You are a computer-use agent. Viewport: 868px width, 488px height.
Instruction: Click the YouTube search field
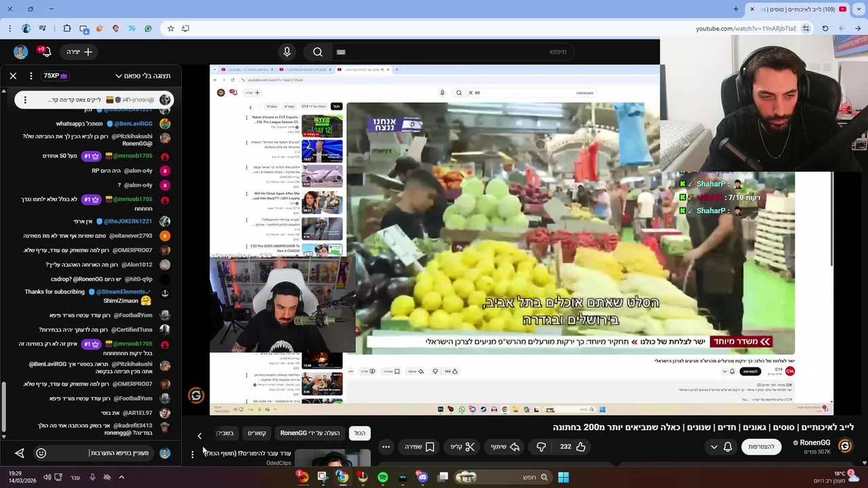(x=454, y=52)
